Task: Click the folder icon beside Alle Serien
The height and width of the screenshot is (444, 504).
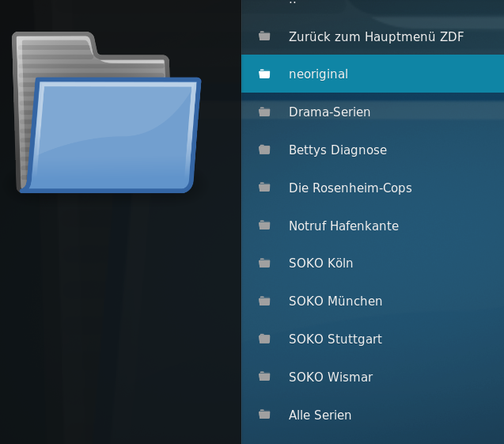Action: 264,415
